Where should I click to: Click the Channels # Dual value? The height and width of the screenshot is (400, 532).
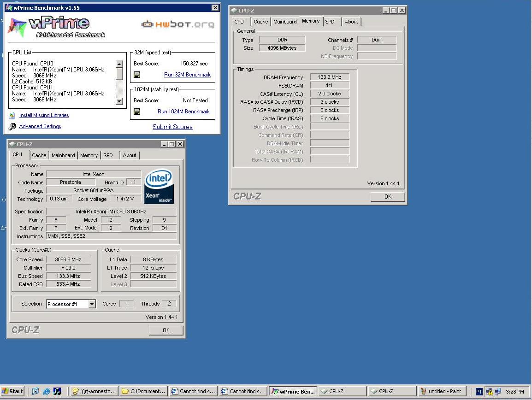(x=377, y=40)
